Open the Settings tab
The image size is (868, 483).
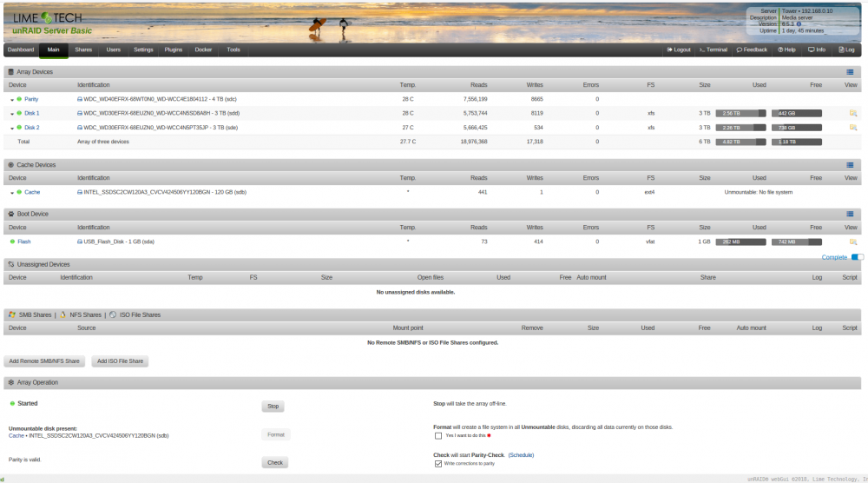(143, 50)
